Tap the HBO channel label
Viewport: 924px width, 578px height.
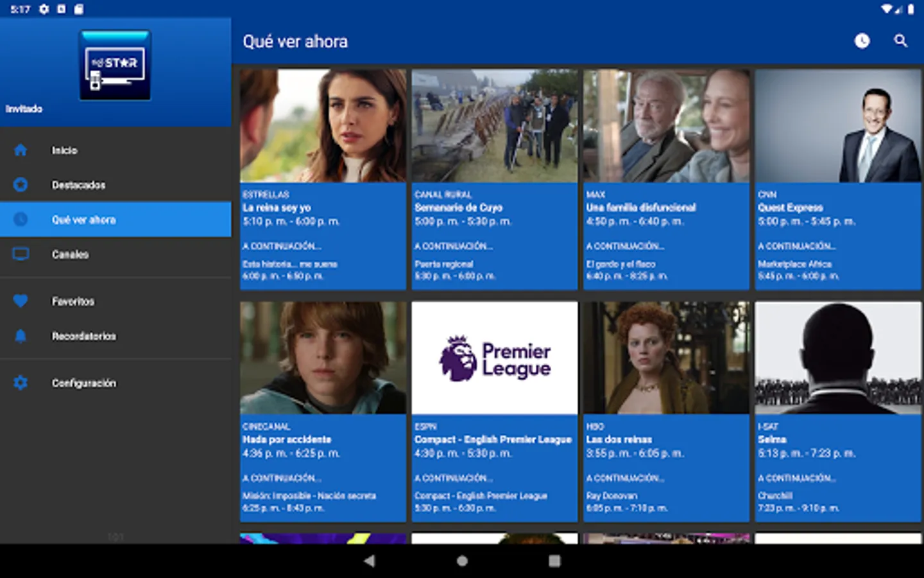coord(594,426)
